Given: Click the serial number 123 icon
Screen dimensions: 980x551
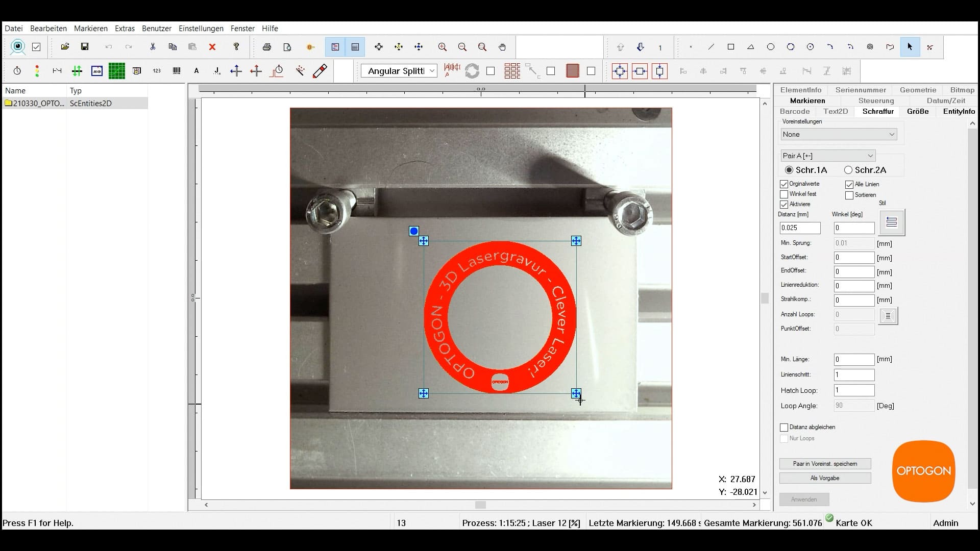Looking at the screenshot, I should (157, 71).
